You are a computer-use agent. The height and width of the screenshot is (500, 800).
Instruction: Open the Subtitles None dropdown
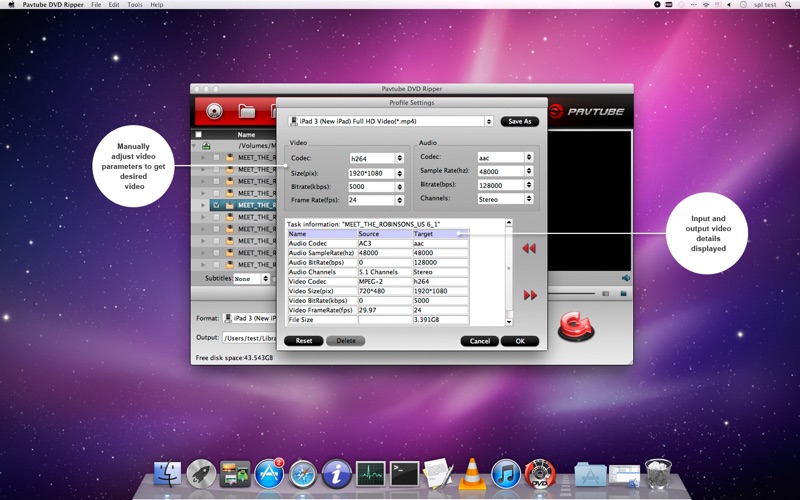point(251,279)
